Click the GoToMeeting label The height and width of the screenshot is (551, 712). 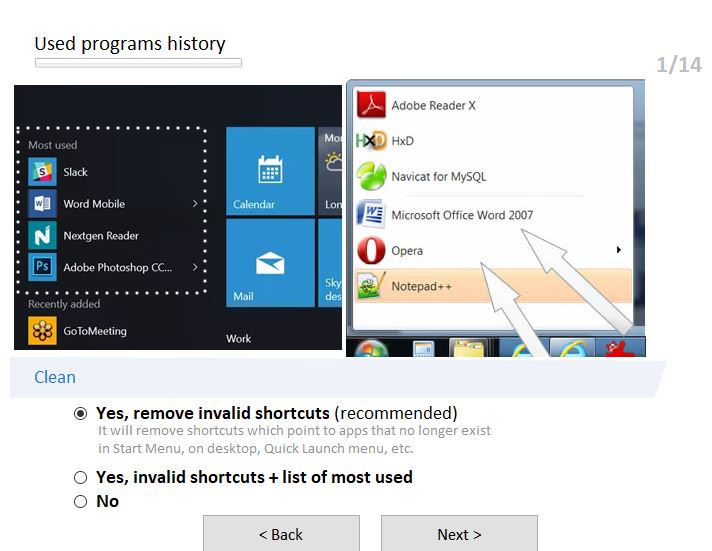click(x=95, y=331)
